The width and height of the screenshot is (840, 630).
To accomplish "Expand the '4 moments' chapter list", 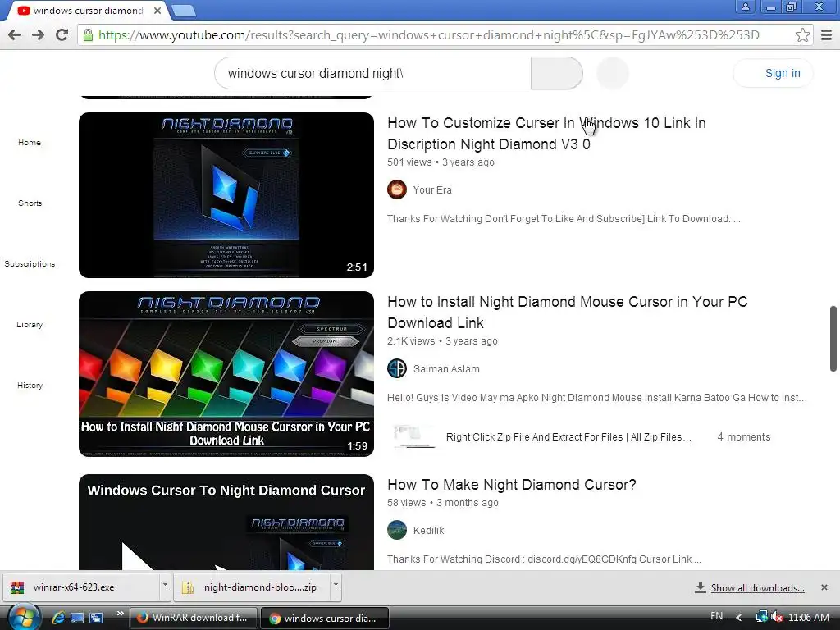I will 743,437.
